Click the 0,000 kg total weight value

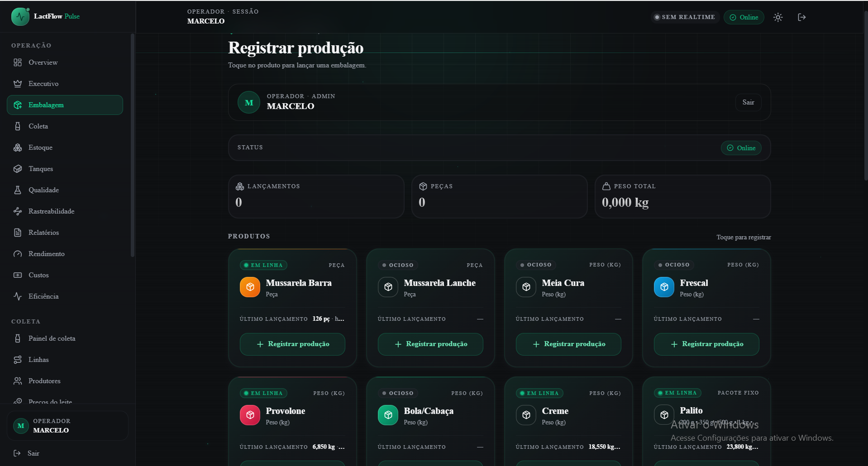click(x=625, y=202)
